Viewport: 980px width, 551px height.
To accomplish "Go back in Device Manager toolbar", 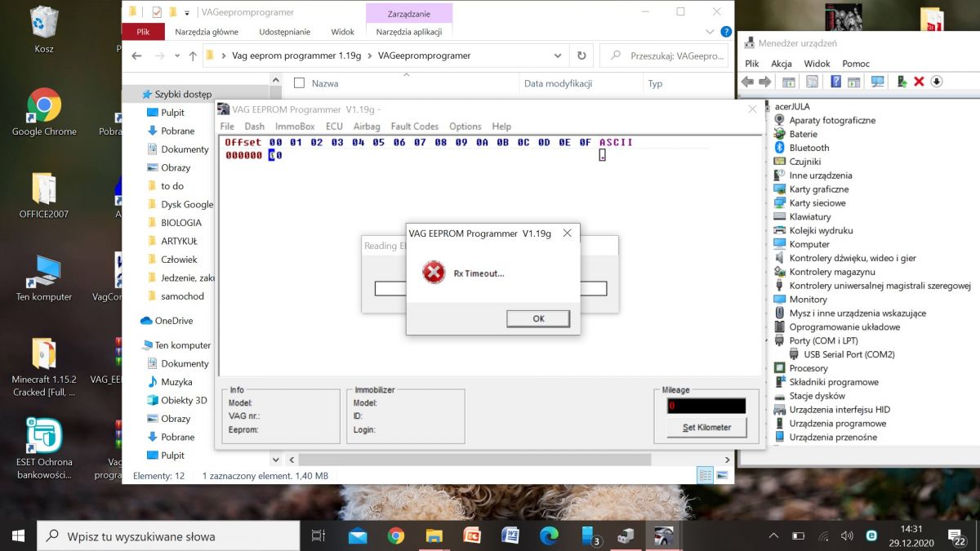I will point(747,82).
